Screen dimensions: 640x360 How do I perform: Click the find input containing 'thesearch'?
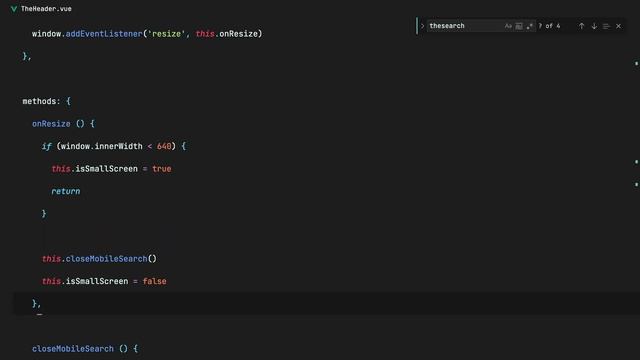click(464, 26)
